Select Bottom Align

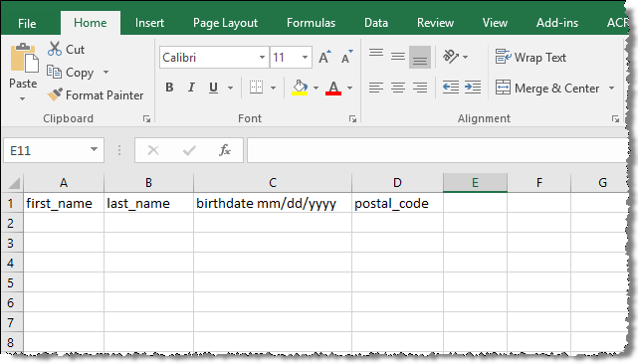(420, 57)
